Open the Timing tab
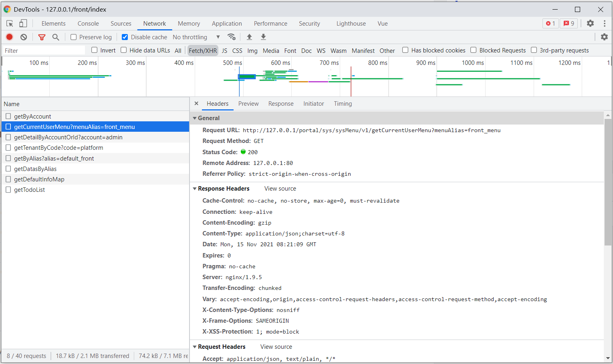 pyautogui.click(x=343, y=104)
